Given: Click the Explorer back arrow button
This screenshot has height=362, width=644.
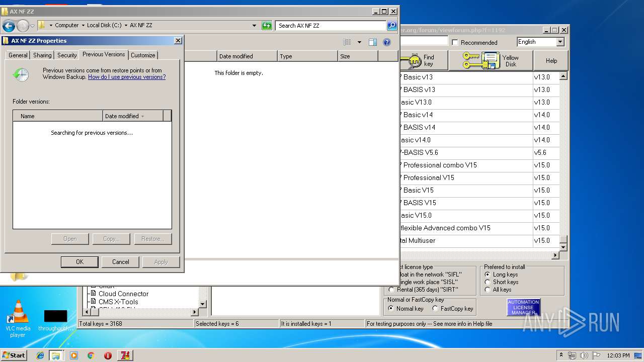Looking at the screenshot, I should tap(9, 26).
